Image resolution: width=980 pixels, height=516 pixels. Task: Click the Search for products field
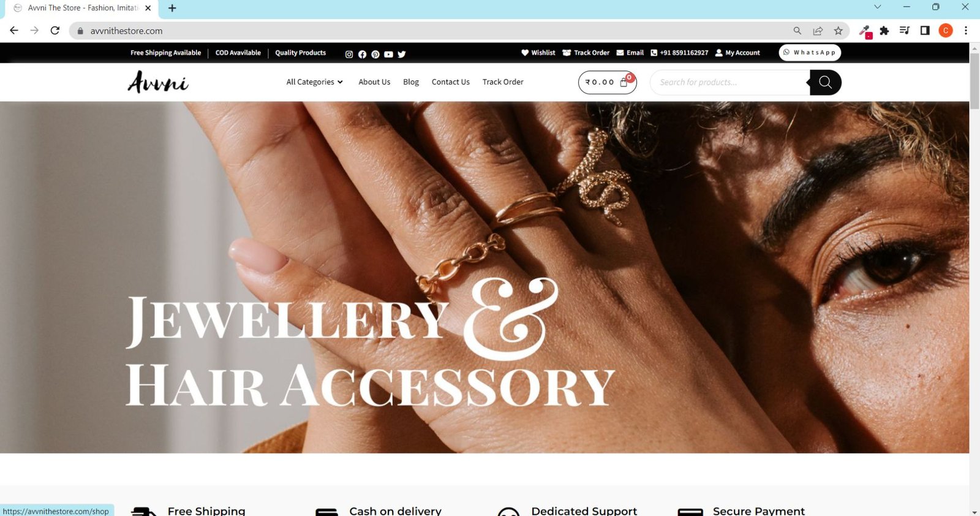tap(729, 82)
